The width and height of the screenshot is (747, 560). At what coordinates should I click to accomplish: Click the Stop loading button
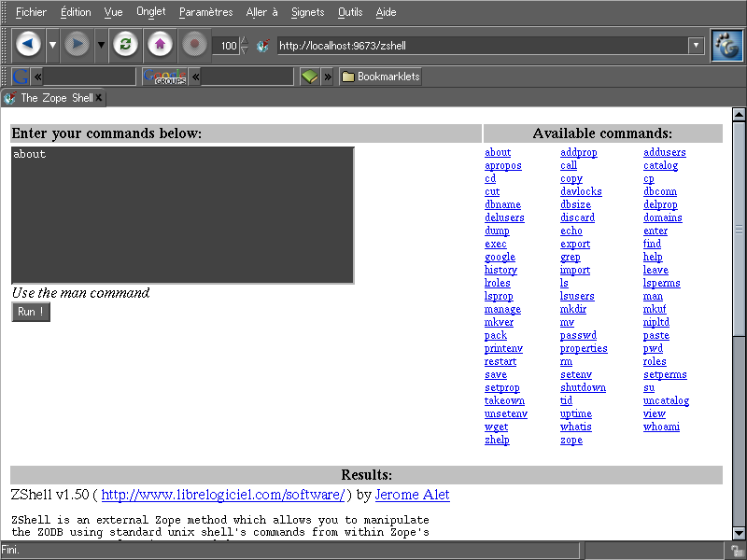[x=193, y=45]
